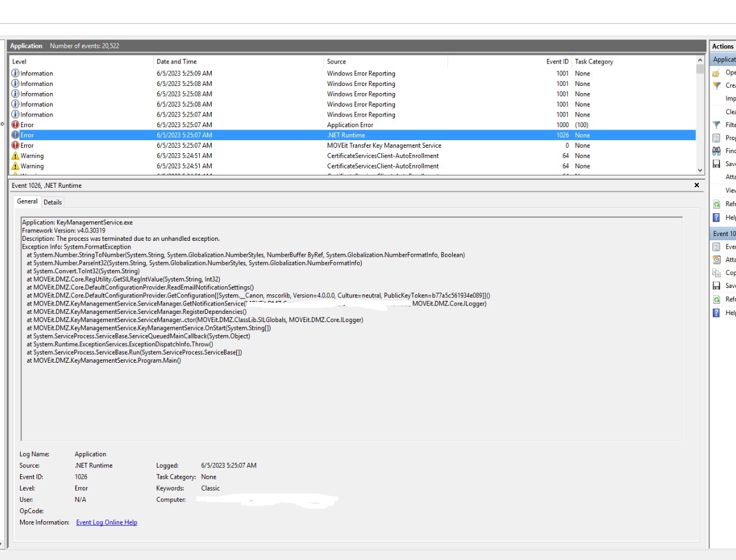Click Help icon under Event 1026 actions
736x560 pixels.
coord(716,313)
